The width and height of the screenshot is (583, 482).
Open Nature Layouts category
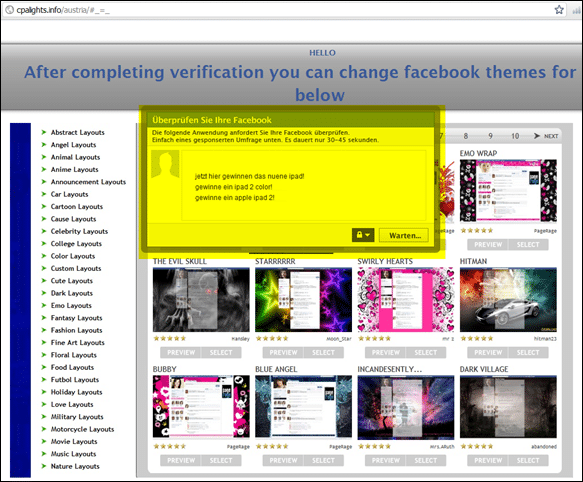[x=75, y=466]
